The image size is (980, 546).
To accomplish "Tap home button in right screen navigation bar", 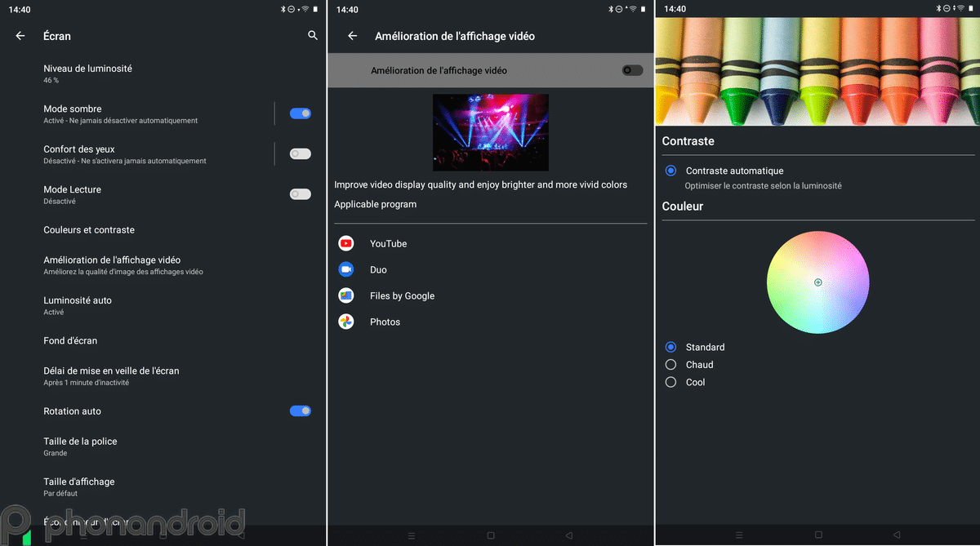I will 817,535.
